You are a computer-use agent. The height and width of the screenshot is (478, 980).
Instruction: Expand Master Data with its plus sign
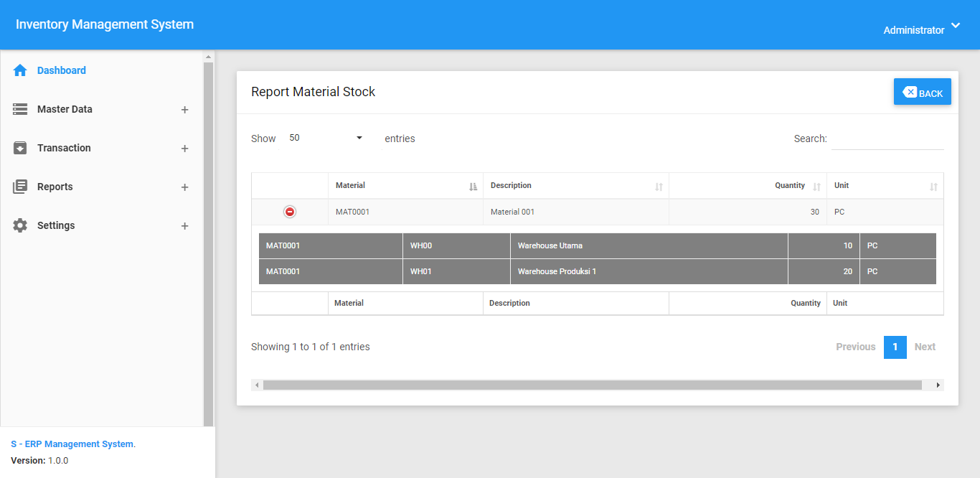pos(184,110)
